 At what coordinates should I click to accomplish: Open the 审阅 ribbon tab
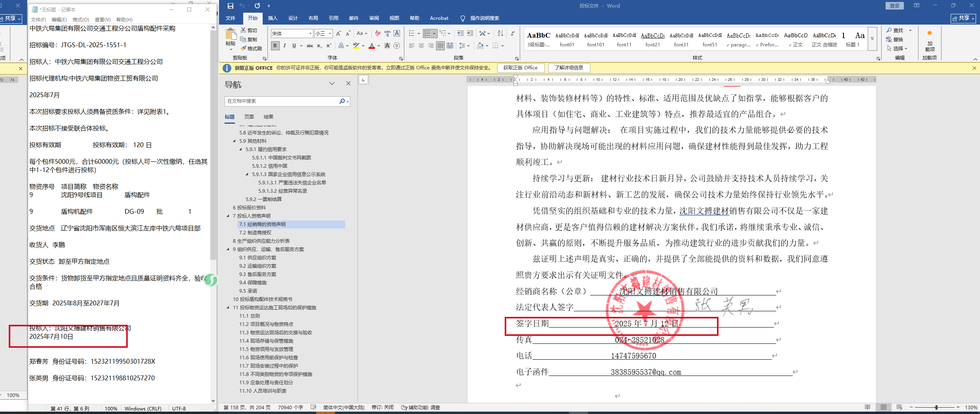tap(374, 18)
